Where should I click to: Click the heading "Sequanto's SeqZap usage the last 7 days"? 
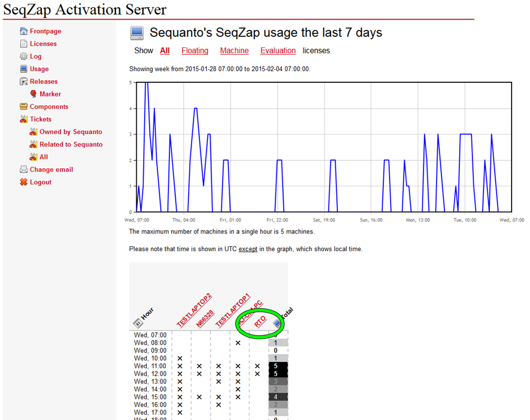(266, 33)
